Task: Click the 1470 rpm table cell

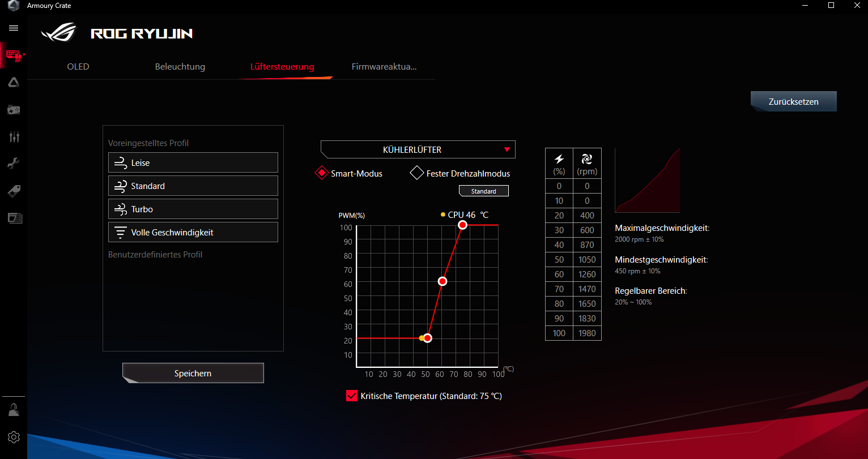Action: [587, 289]
